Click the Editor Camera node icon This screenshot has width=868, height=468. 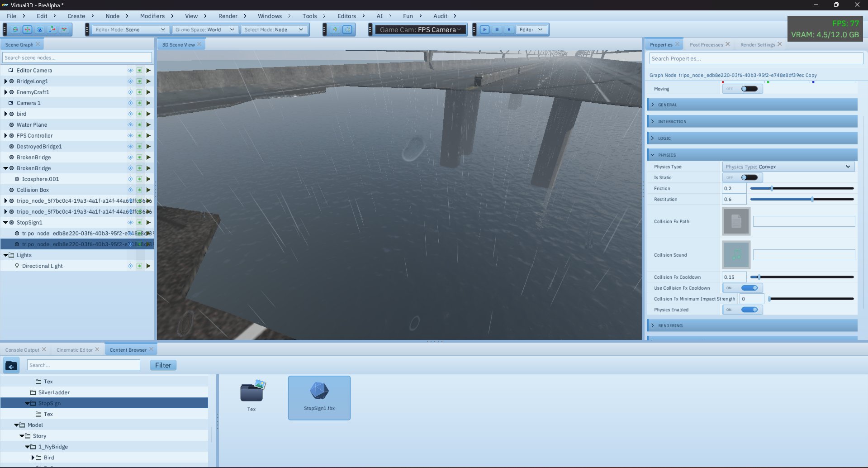11,70
